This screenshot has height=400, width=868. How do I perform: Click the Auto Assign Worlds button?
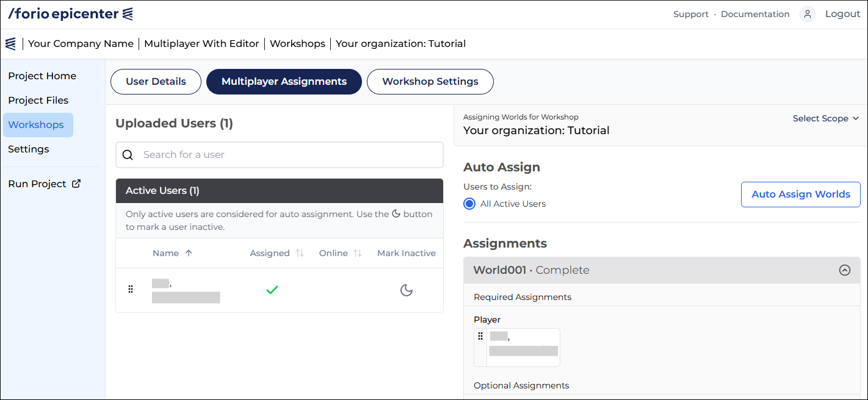[800, 194]
